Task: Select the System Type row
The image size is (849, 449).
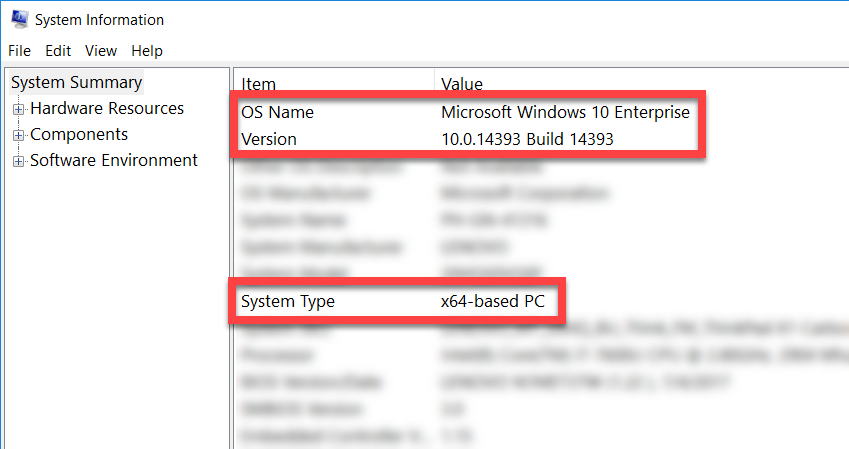Action: click(x=288, y=301)
